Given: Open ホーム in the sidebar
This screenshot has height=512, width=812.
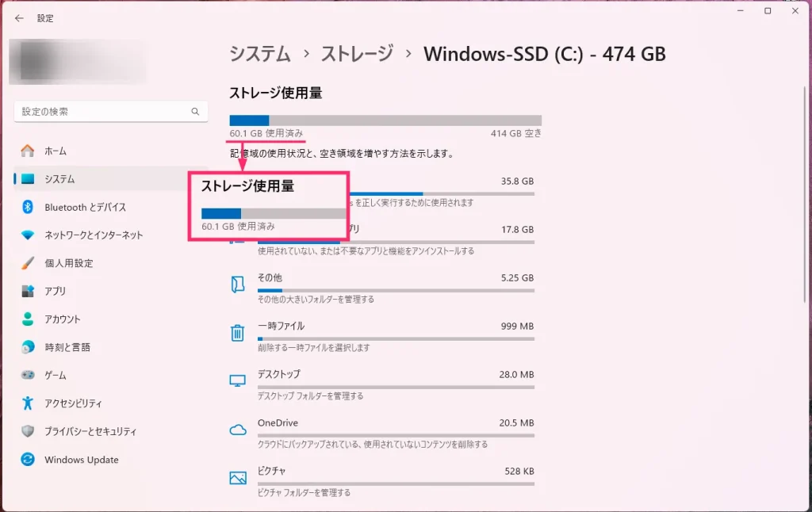Looking at the screenshot, I should 111,151.
